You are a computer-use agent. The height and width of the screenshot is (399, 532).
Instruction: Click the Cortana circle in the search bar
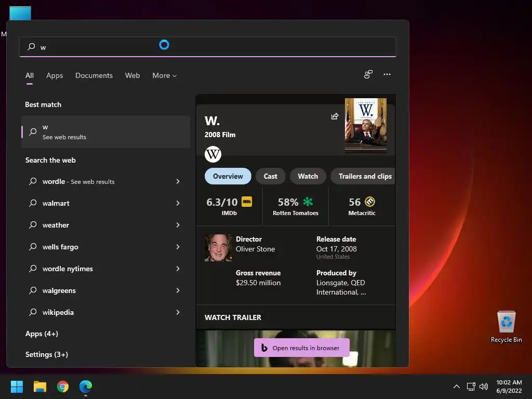click(164, 45)
